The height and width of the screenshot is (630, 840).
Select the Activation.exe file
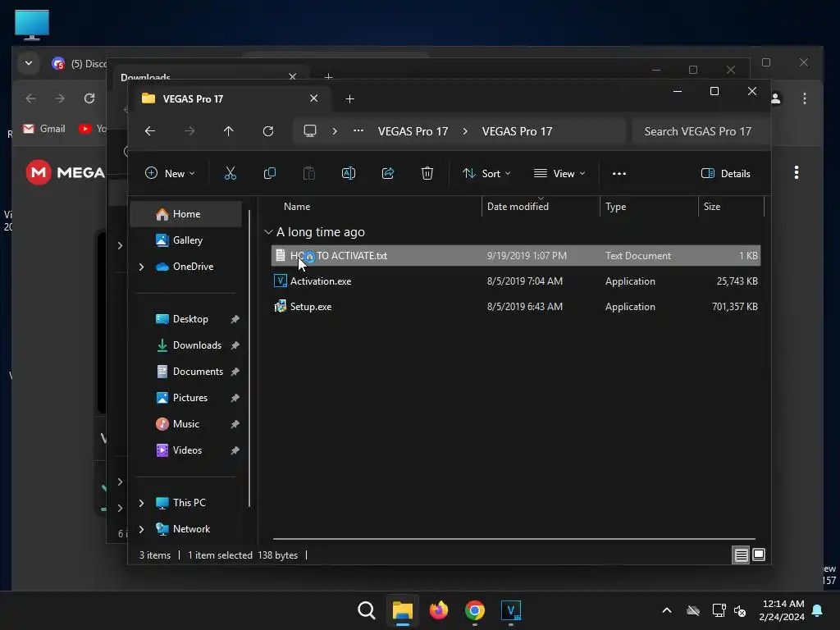[516, 281]
